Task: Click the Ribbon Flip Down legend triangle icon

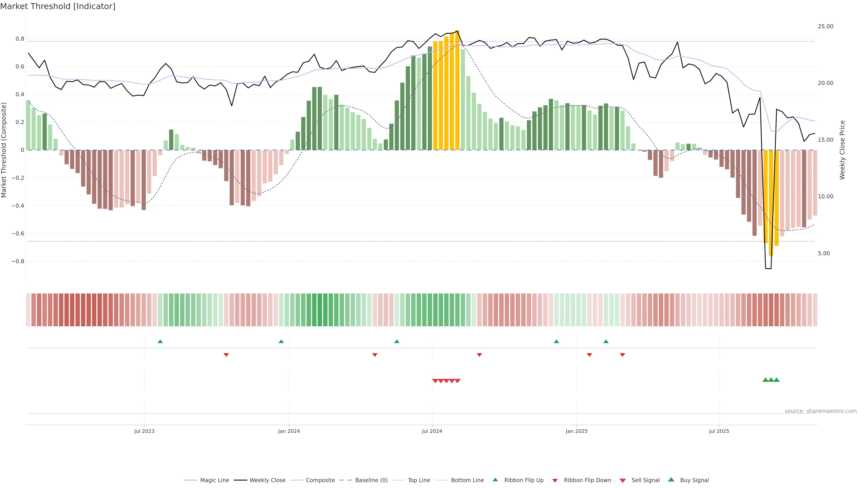Action: tap(555, 481)
